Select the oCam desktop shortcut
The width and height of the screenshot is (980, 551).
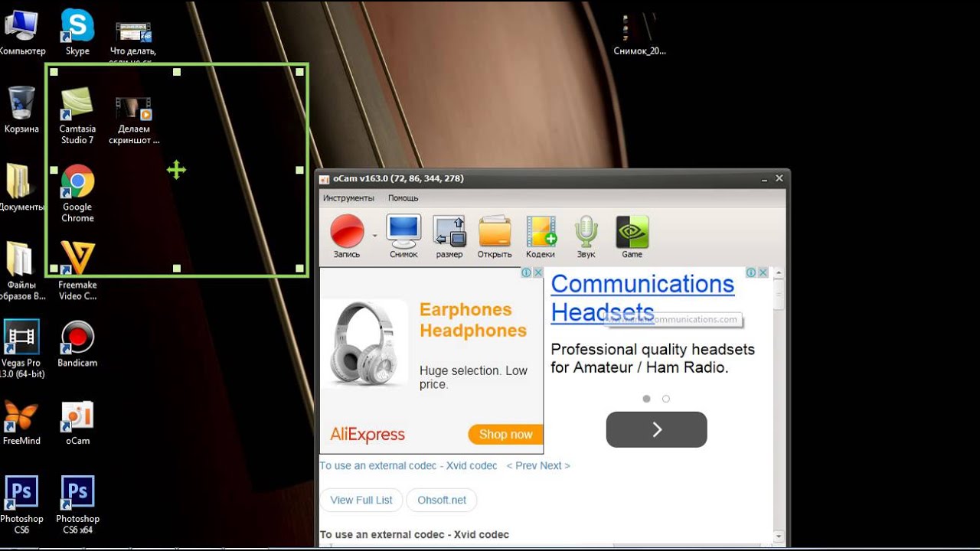[77, 422]
